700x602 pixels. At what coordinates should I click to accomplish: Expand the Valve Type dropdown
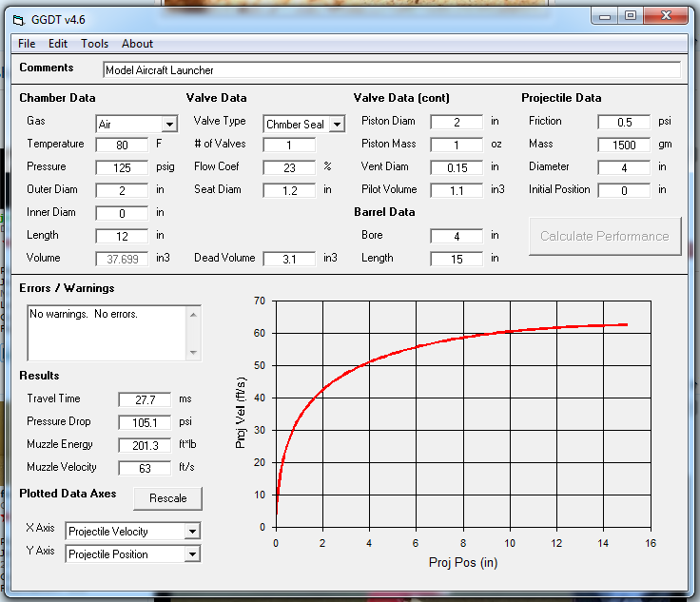click(337, 125)
